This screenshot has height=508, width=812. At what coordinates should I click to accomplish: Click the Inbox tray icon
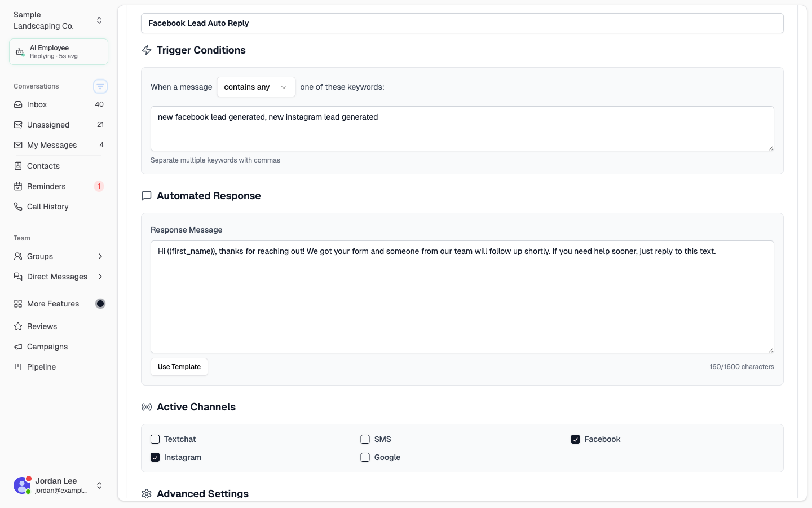click(18, 104)
